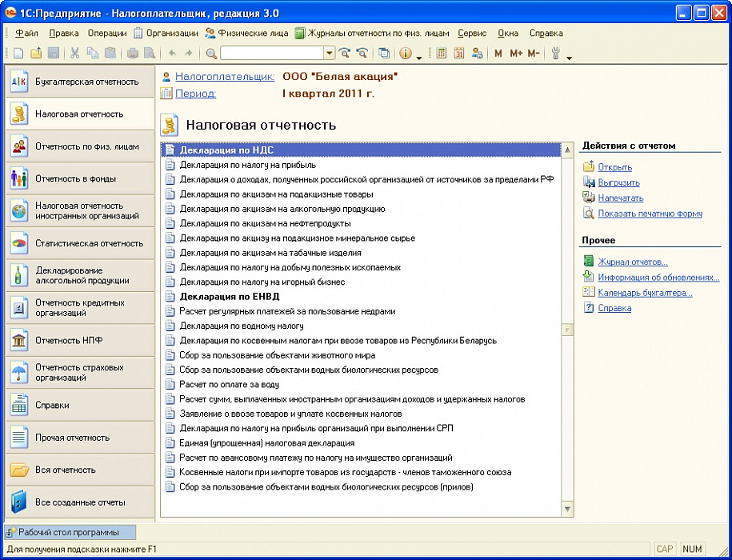732x560 pixels.
Task: Select Отчетность НПФ sidebar section
Action: click(80, 341)
